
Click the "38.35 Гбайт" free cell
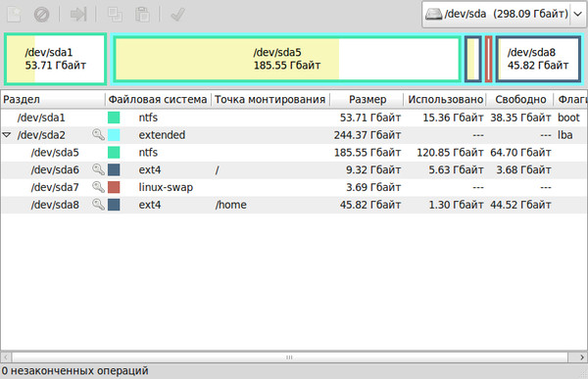coord(521,118)
